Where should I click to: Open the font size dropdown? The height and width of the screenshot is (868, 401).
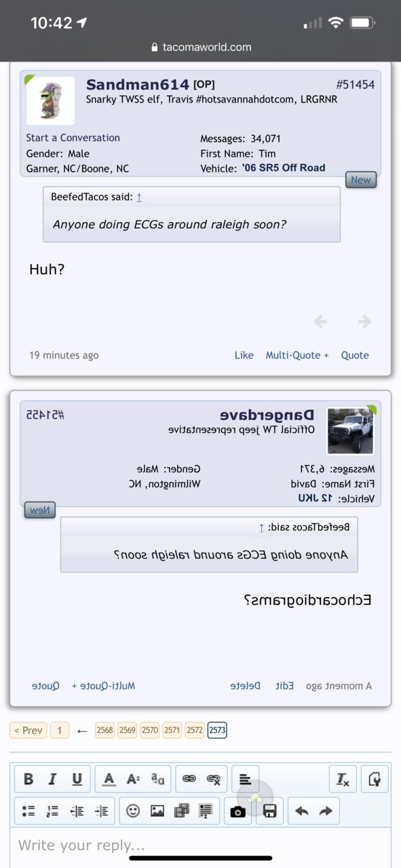point(133,779)
